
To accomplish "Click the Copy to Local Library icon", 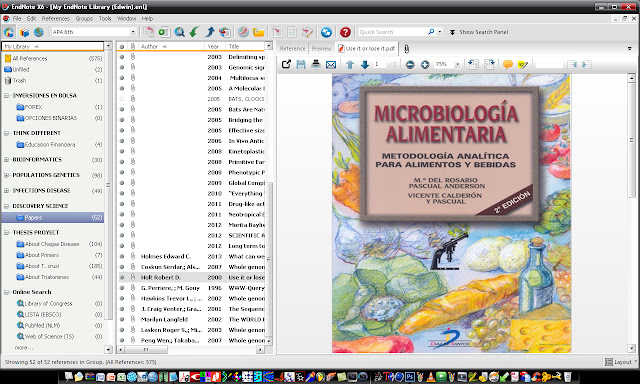I will 149,32.
